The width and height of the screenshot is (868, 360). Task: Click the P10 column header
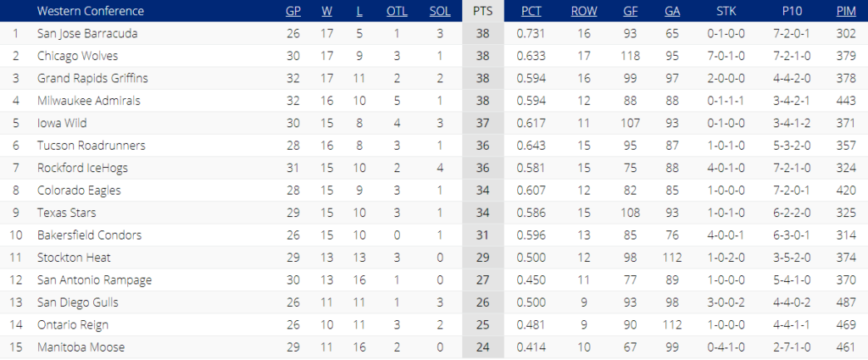[792, 11]
